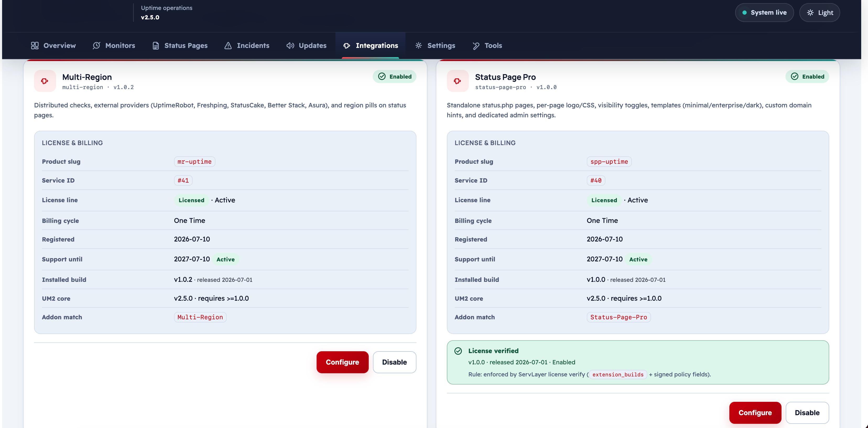Disable the Multi-Region addon
Image resolution: width=868 pixels, height=428 pixels.
tap(395, 362)
